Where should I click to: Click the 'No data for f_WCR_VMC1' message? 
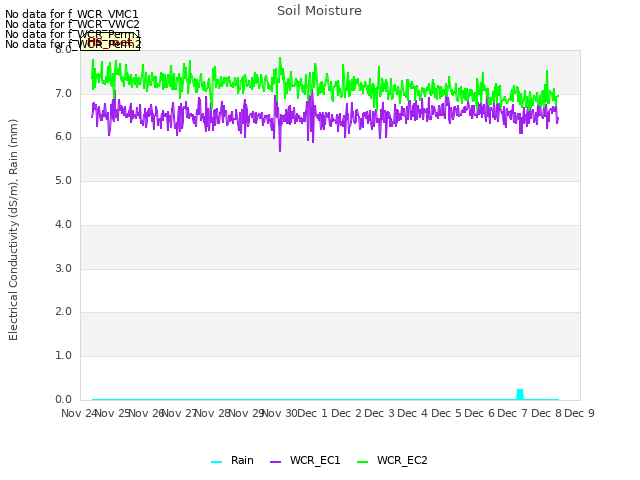(72, 14)
